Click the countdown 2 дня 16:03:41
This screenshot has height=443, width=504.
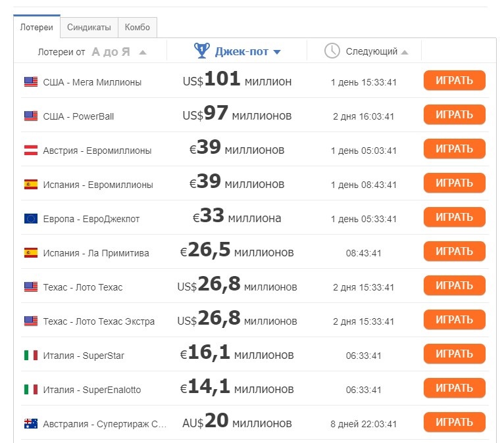click(364, 116)
